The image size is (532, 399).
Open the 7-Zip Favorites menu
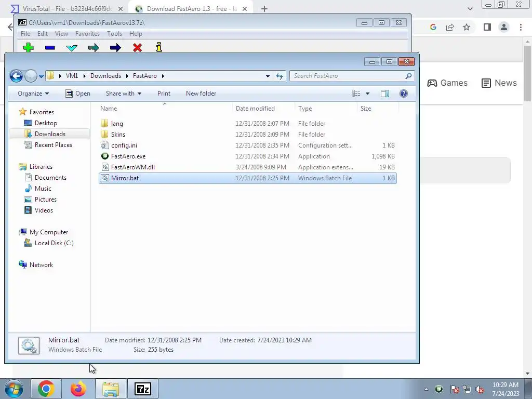coord(87,34)
